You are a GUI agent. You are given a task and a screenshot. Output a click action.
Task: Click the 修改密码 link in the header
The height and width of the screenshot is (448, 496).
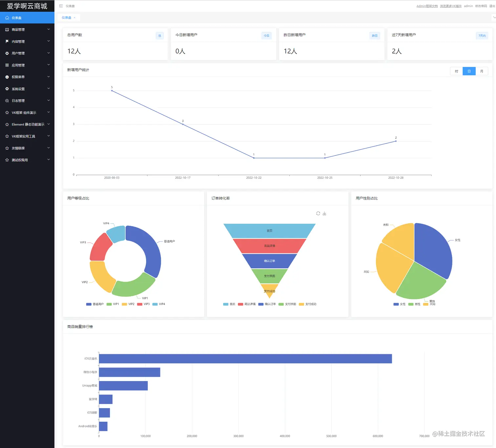481,6
